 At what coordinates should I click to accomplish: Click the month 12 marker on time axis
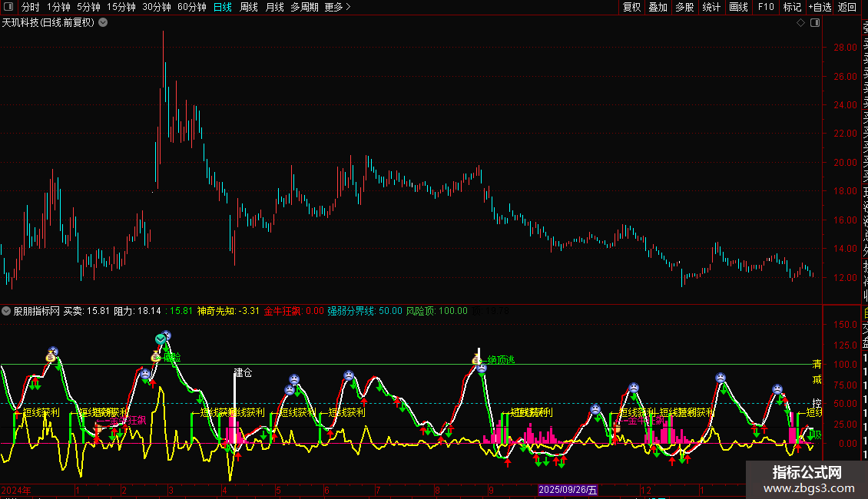click(x=645, y=490)
